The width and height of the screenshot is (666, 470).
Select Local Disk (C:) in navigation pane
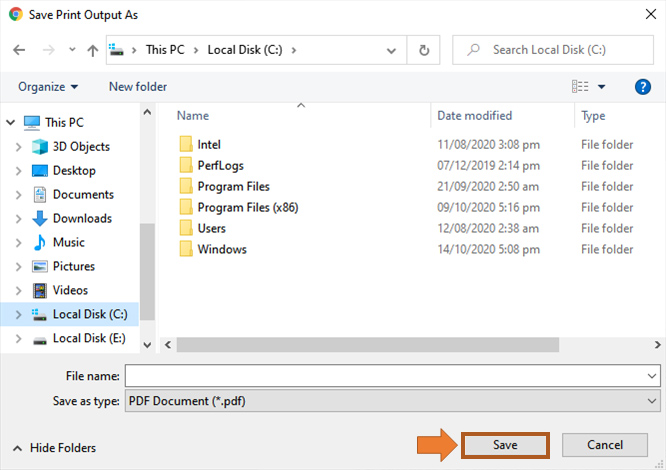tap(90, 314)
